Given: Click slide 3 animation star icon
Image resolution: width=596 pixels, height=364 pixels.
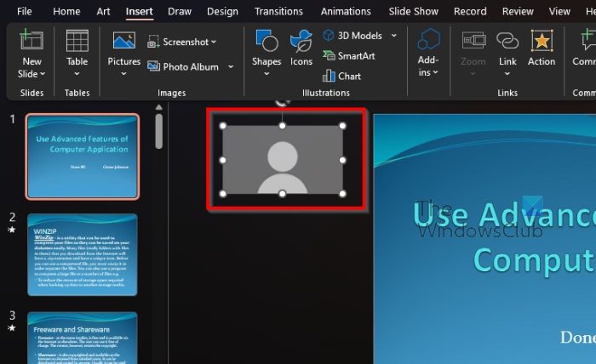Looking at the screenshot, I should (12, 327).
